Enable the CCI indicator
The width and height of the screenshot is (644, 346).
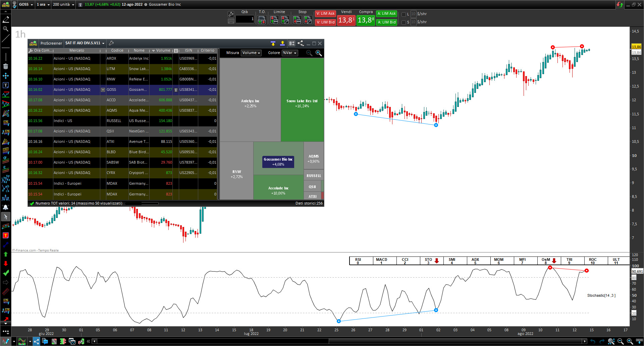click(408, 261)
